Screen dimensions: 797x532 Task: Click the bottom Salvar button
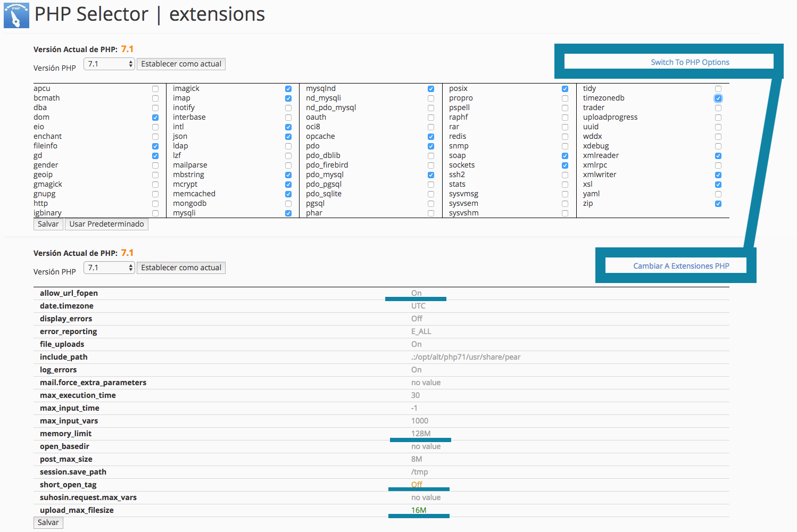[48, 522]
